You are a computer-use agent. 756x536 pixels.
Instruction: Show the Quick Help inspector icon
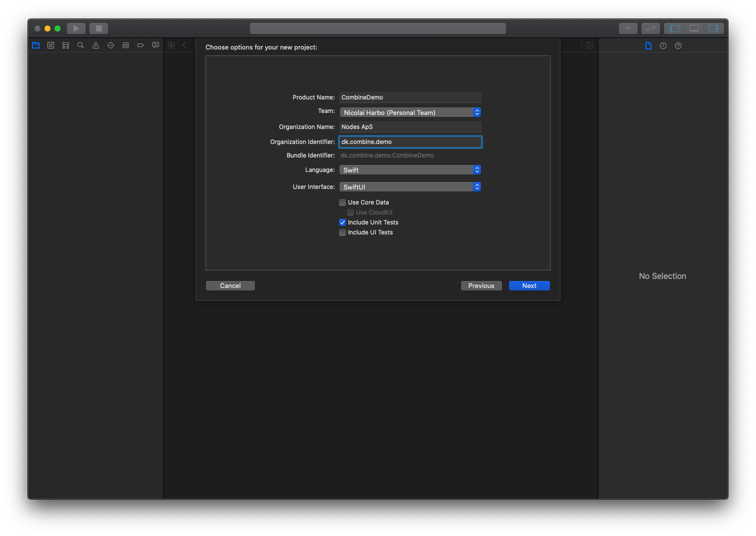pyautogui.click(x=678, y=45)
